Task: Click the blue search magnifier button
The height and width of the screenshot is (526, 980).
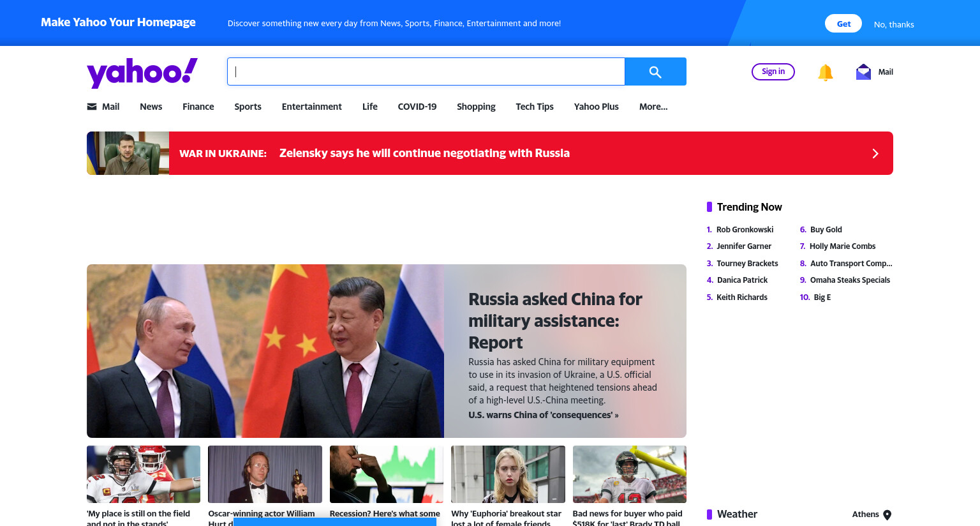Action: coord(655,71)
